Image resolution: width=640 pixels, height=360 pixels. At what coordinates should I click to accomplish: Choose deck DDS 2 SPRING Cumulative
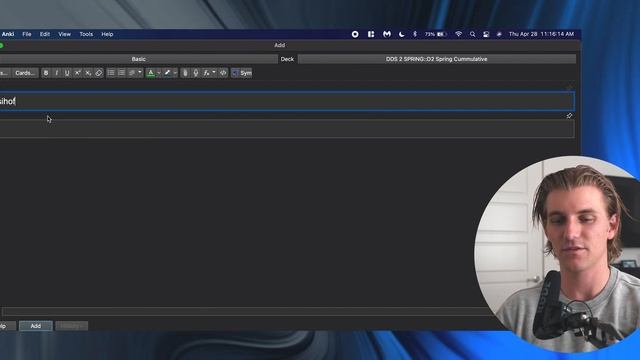tap(437, 59)
